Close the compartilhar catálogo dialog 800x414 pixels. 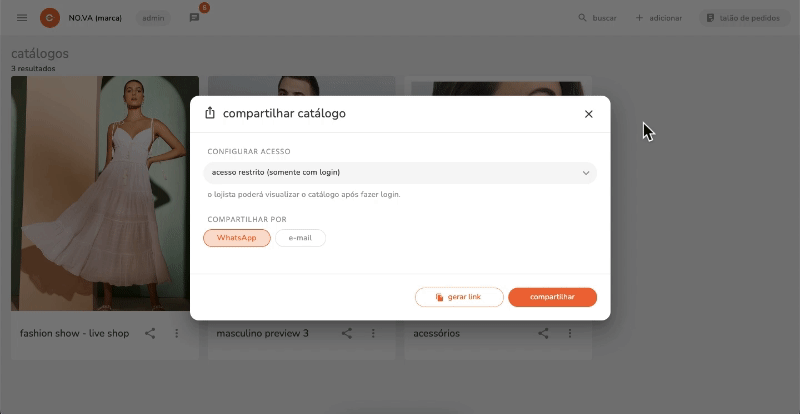coord(588,114)
